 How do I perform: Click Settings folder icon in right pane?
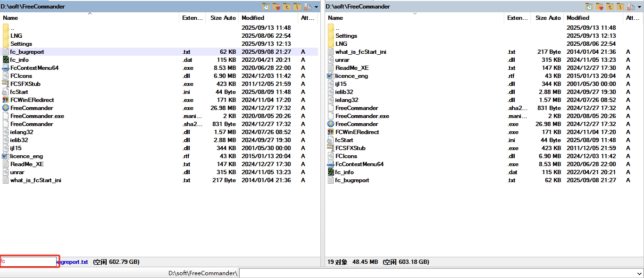point(331,36)
